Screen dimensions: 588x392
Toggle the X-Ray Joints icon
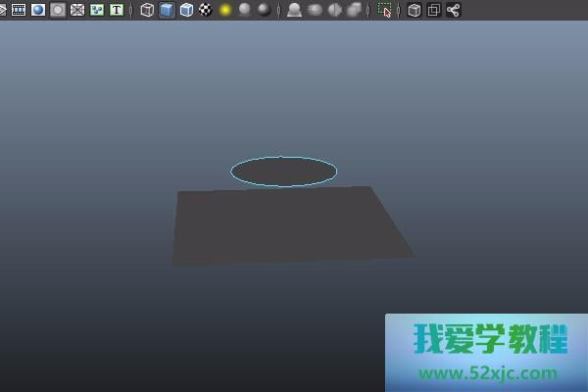click(x=453, y=10)
